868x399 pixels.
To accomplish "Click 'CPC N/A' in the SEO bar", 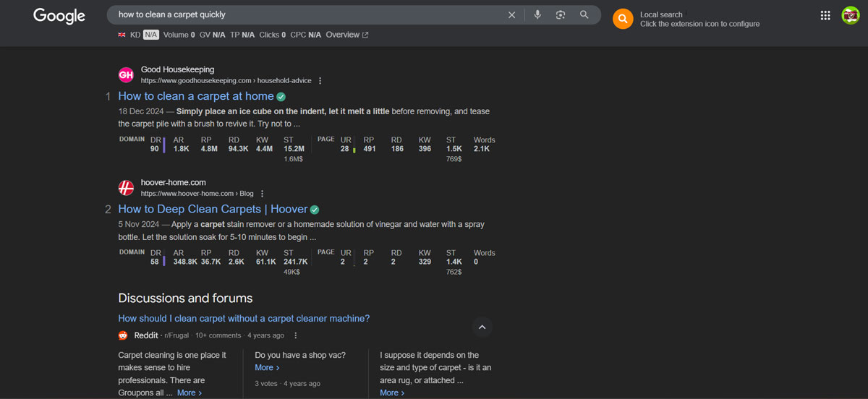I will (x=305, y=35).
